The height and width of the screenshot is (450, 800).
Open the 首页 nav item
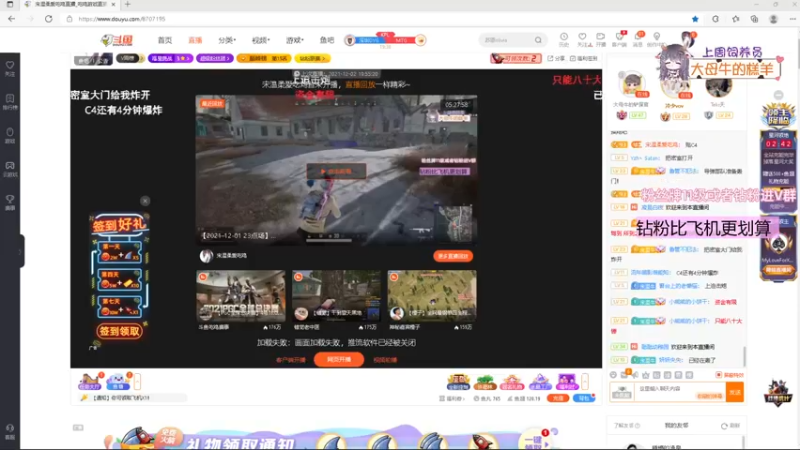tap(165, 40)
